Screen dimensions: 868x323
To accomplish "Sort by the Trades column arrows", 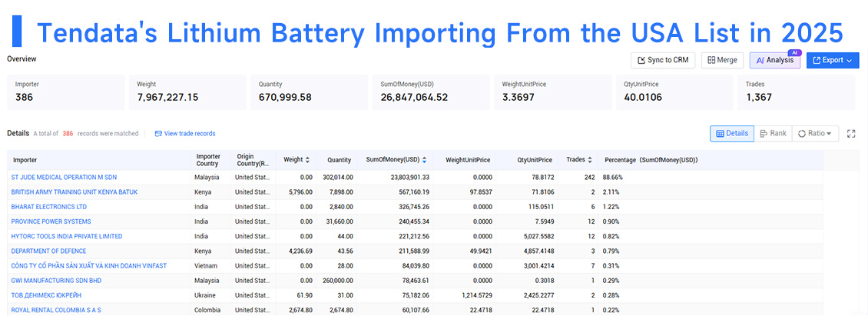I will pos(590,159).
